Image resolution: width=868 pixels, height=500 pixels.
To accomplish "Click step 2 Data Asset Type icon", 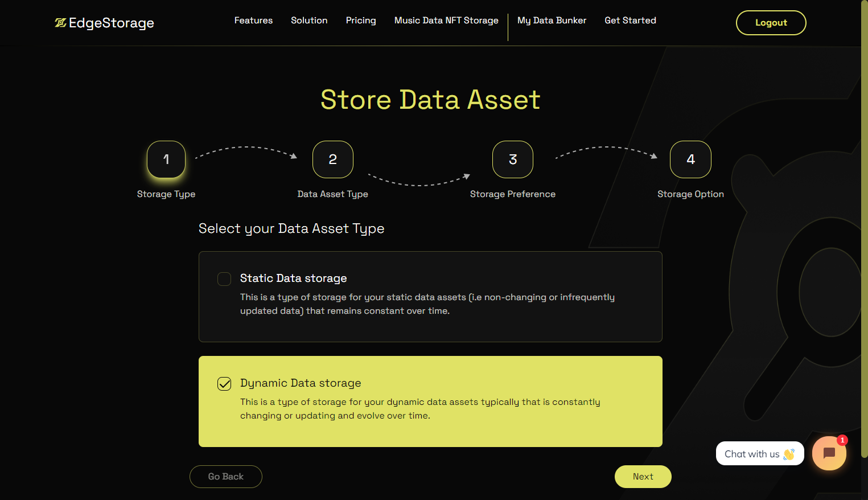I will point(333,159).
